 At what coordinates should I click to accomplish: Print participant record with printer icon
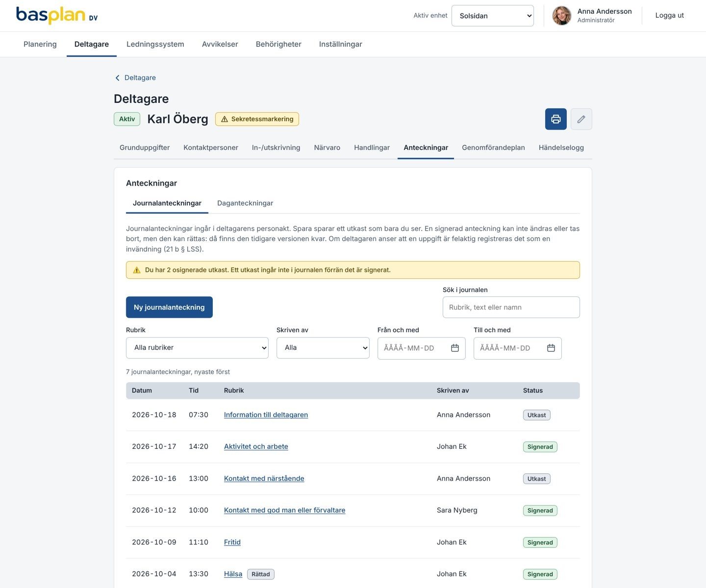click(556, 119)
